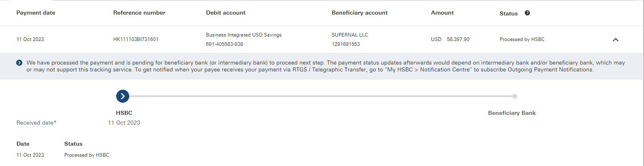Click the SUPERNAL LLC beneficiary name
644x166 pixels.
pos(350,35)
